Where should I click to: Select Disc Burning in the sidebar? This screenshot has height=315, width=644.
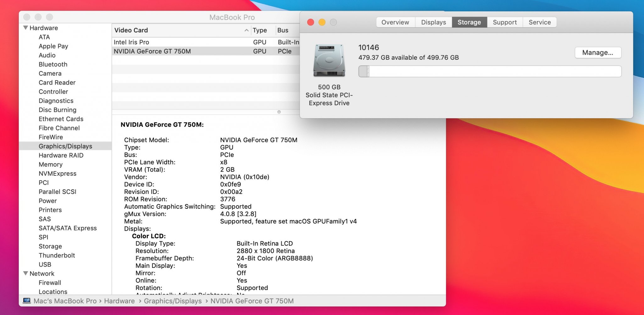point(58,110)
